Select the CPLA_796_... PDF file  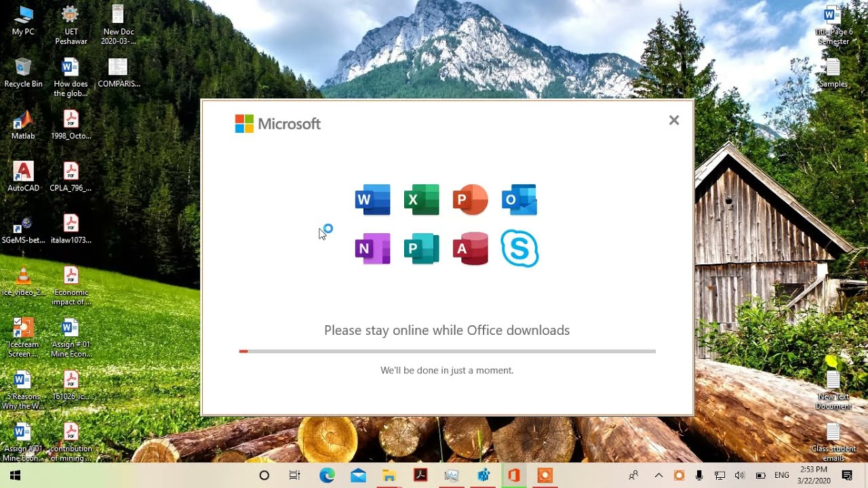[71, 177]
